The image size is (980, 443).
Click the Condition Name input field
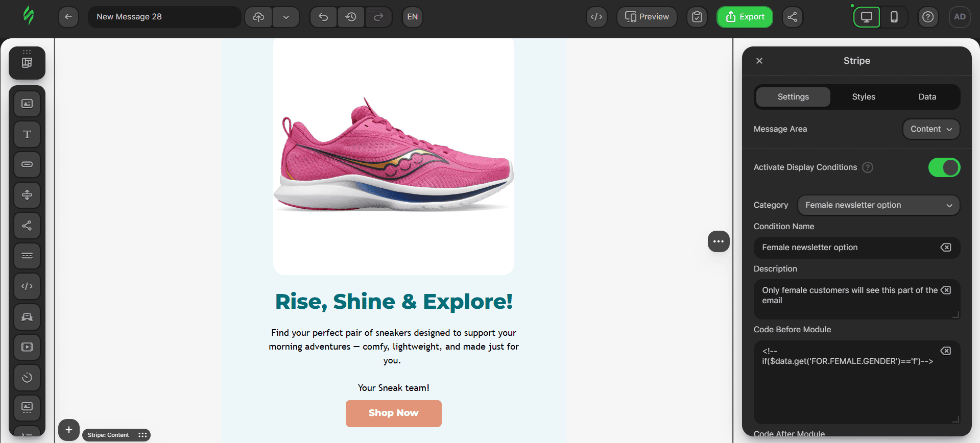[848, 248]
